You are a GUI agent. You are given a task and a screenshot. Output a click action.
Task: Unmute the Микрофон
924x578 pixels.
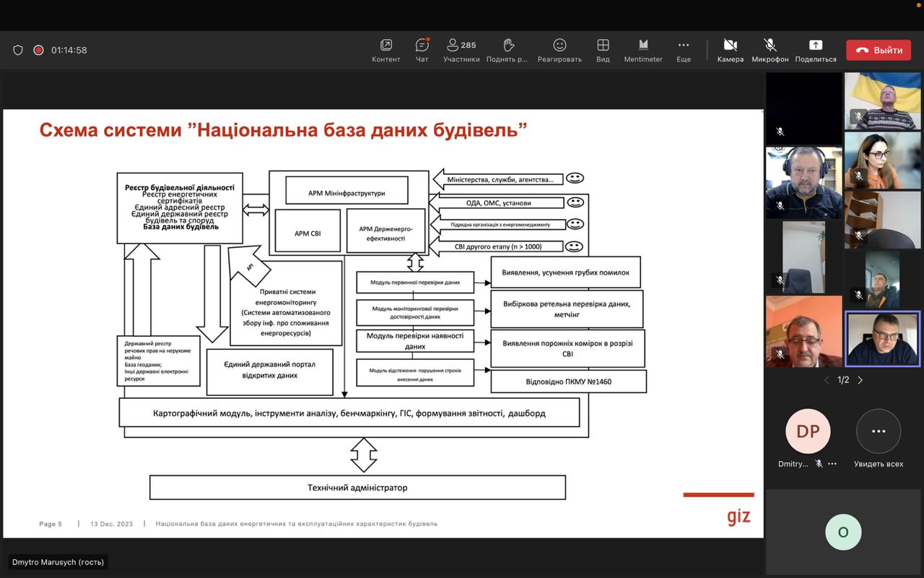point(770,51)
